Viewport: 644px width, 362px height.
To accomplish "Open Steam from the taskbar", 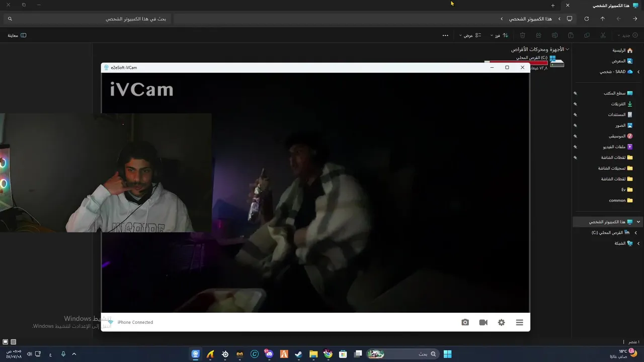I will 298,354.
